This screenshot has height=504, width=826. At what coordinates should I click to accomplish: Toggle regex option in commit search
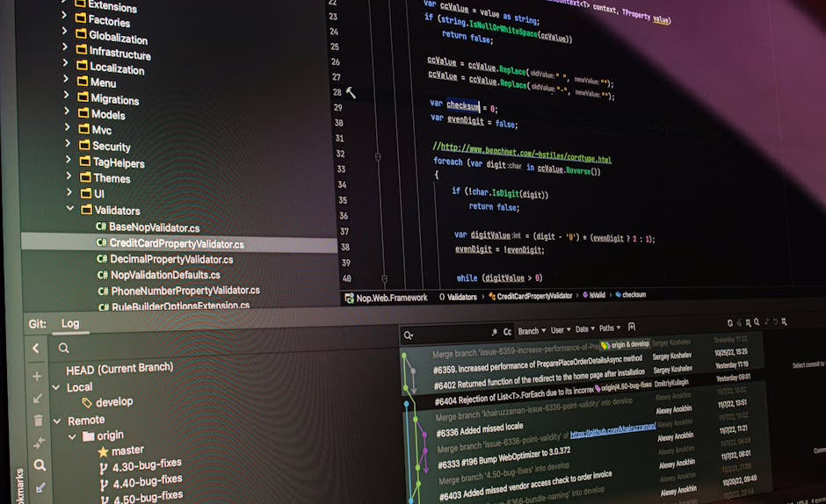[495, 333]
